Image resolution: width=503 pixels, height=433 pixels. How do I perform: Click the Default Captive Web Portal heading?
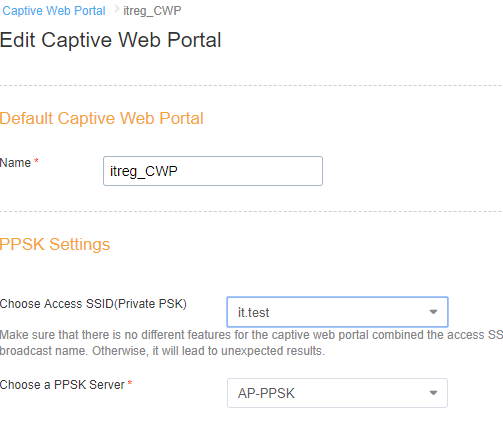pos(102,118)
